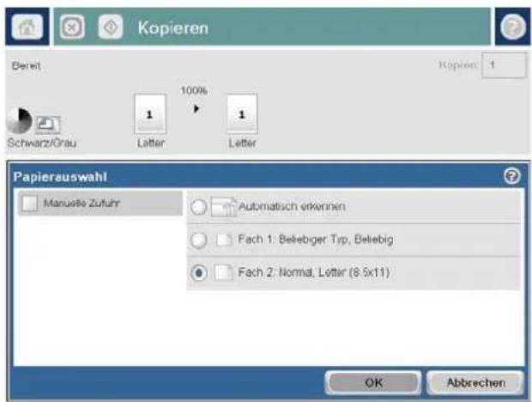The image size is (532, 402).
Task: Tap the arrow under 100% scaling
Action: (x=196, y=109)
